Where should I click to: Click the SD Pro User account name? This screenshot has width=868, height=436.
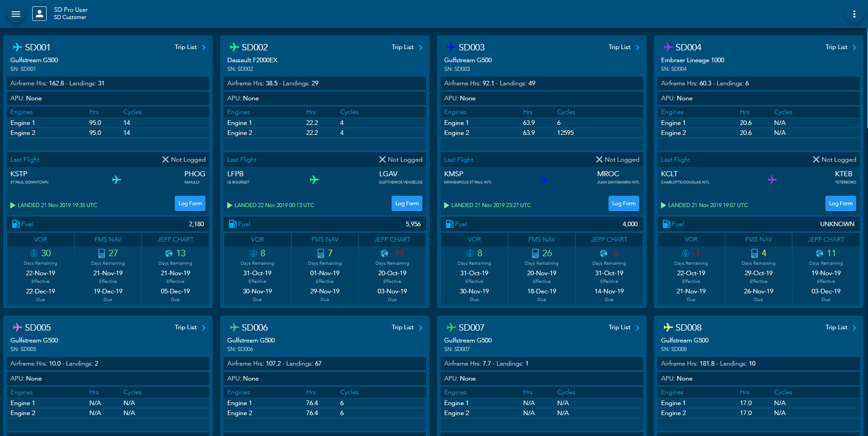(x=71, y=10)
